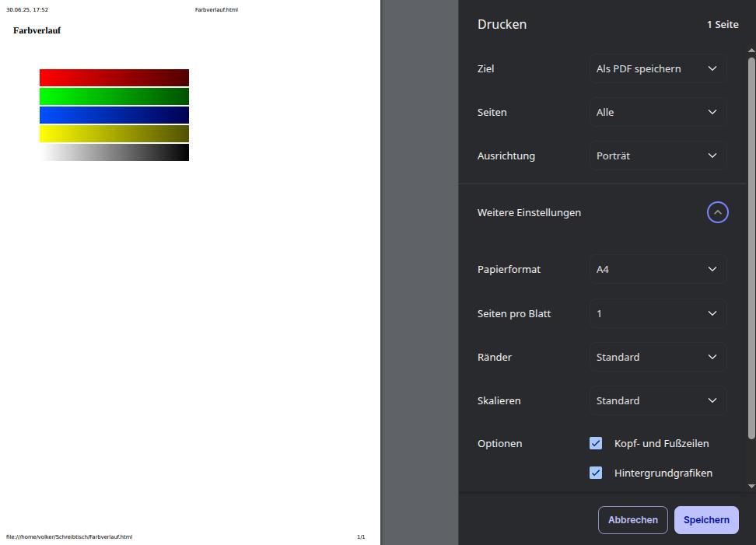The width and height of the screenshot is (756, 545).
Task: Click the Papierformat label
Action: (x=509, y=269)
